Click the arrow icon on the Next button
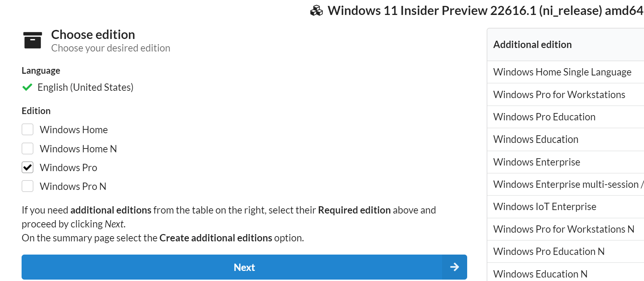 [455, 267]
